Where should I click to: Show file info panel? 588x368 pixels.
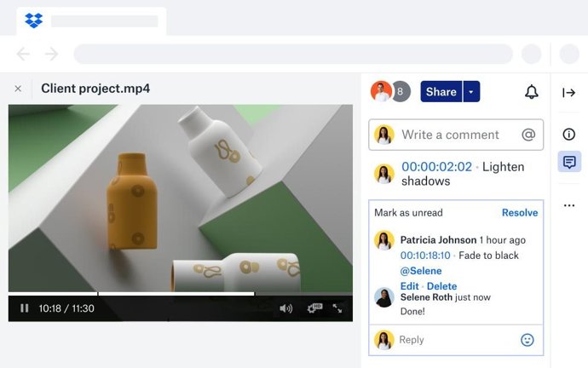[x=568, y=134]
